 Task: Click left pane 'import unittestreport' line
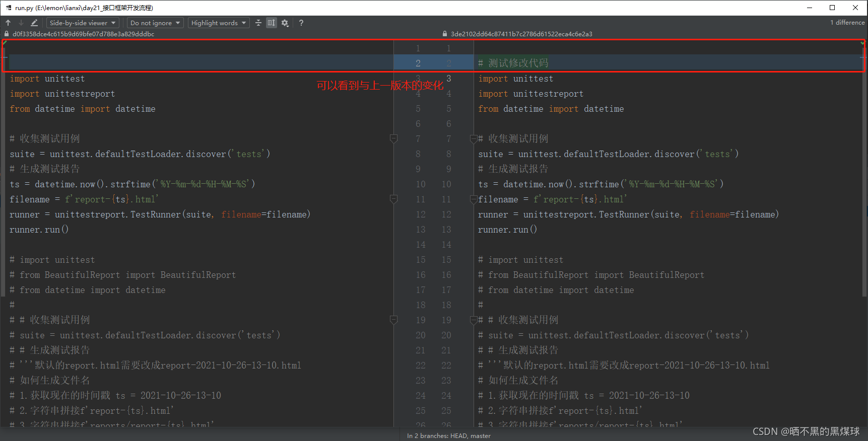pyautogui.click(x=62, y=94)
